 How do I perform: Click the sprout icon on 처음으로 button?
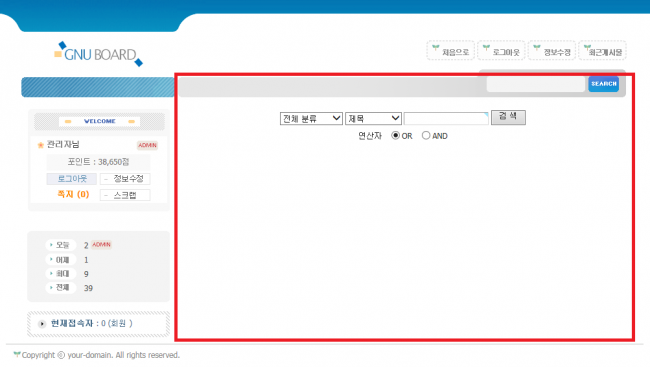tap(435, 48)
